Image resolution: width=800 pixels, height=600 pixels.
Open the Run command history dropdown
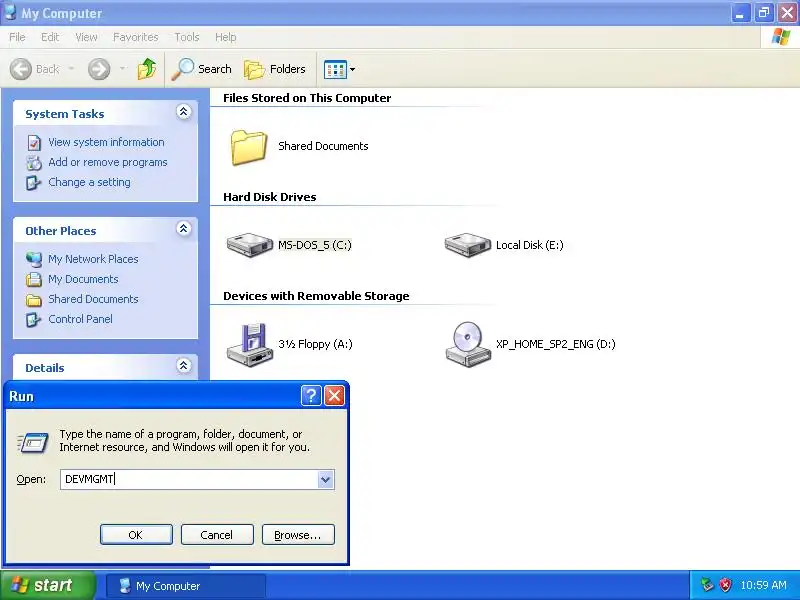326,480
